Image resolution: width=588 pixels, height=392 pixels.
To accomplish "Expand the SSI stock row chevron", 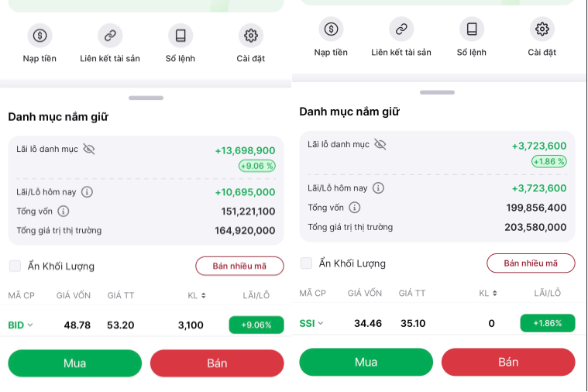I will click(321, 323).
